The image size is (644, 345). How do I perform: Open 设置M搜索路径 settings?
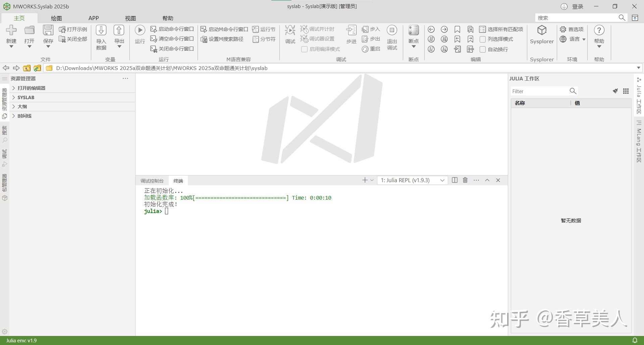[222, 39]
